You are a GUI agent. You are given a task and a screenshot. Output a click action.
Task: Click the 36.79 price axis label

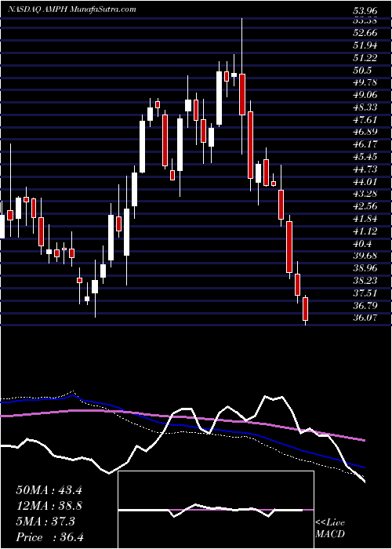tap(365, 305)
